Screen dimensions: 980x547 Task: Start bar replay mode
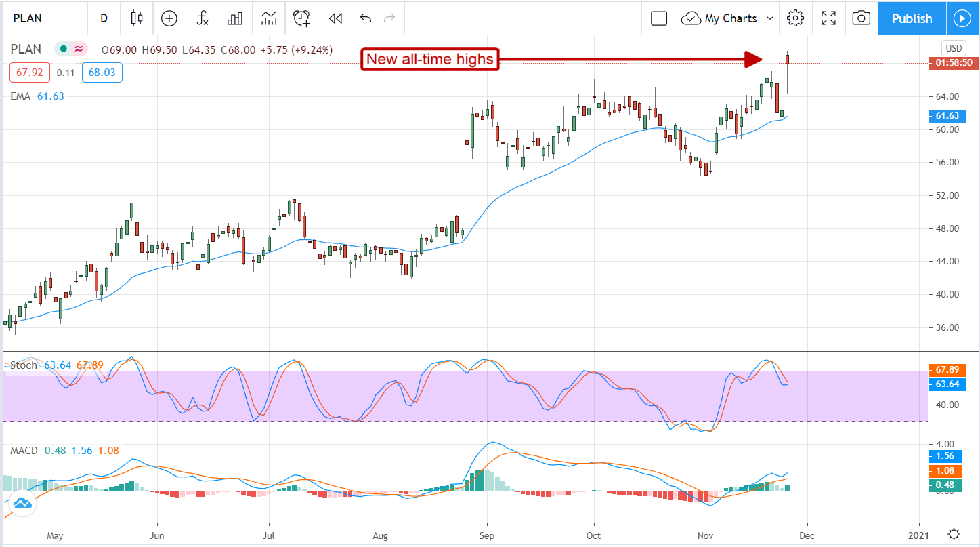[x=335, y=18]
